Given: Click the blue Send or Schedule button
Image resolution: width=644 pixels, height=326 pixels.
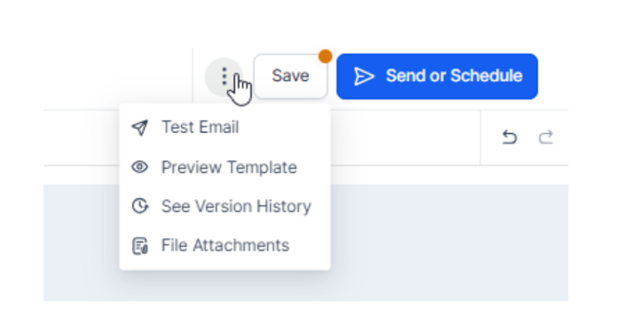Looking at the screenshot, I should coord(437,76).
